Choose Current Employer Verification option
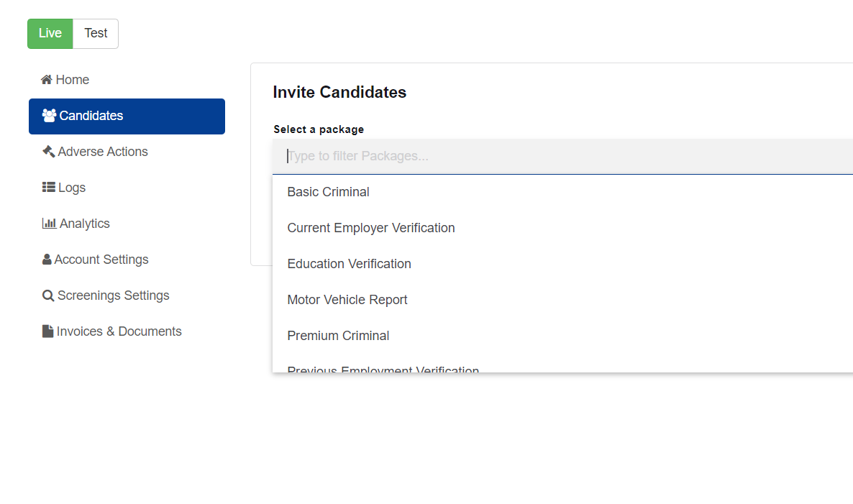Image resolution: width=853 pixels, height=504 pixels. coord(371,228)
